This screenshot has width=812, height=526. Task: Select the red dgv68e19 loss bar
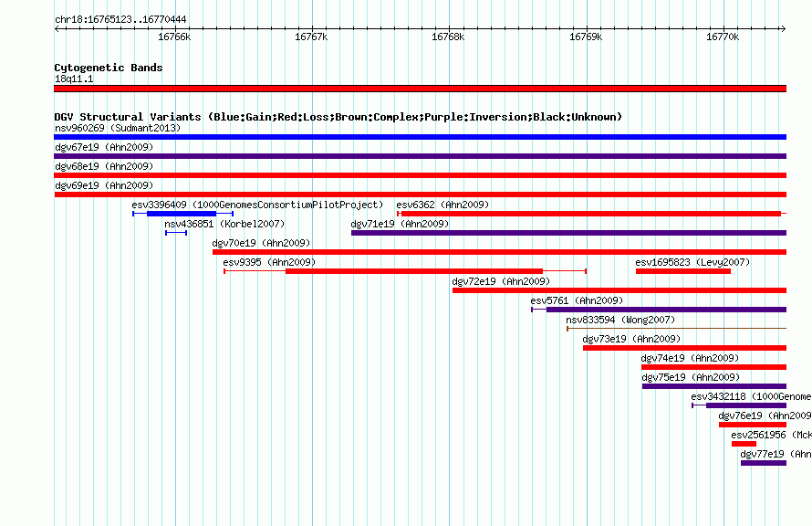[420, 175]
